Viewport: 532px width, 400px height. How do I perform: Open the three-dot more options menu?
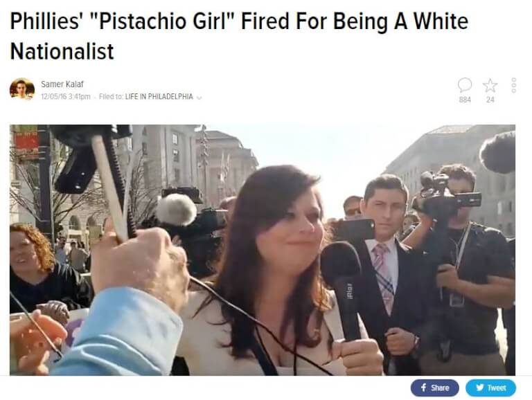[514, 85]
